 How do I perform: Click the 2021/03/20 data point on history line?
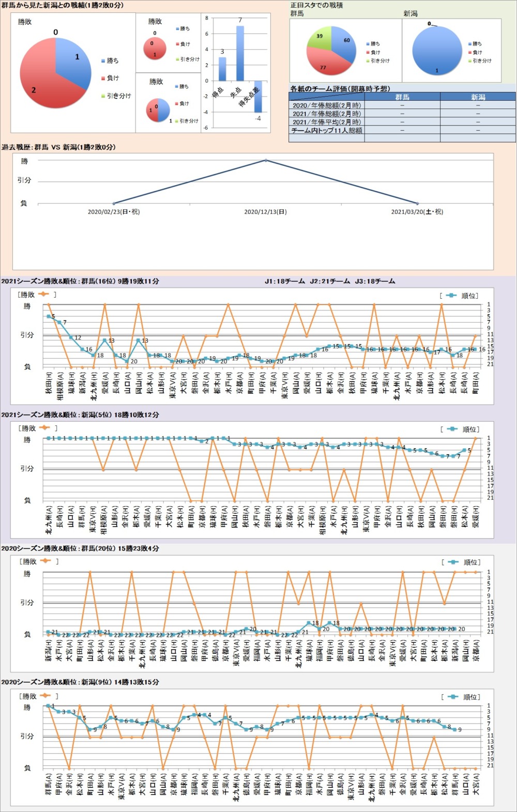click(x=417, y=203)
